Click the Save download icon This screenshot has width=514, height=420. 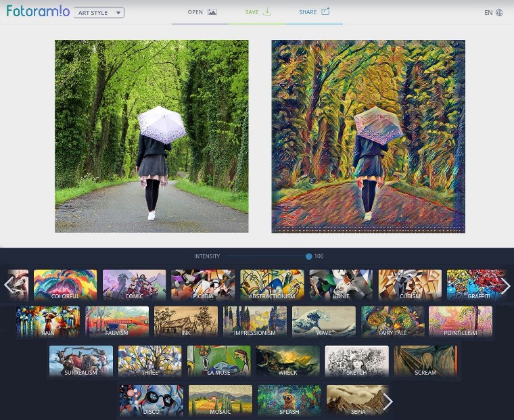click(267, 12)
